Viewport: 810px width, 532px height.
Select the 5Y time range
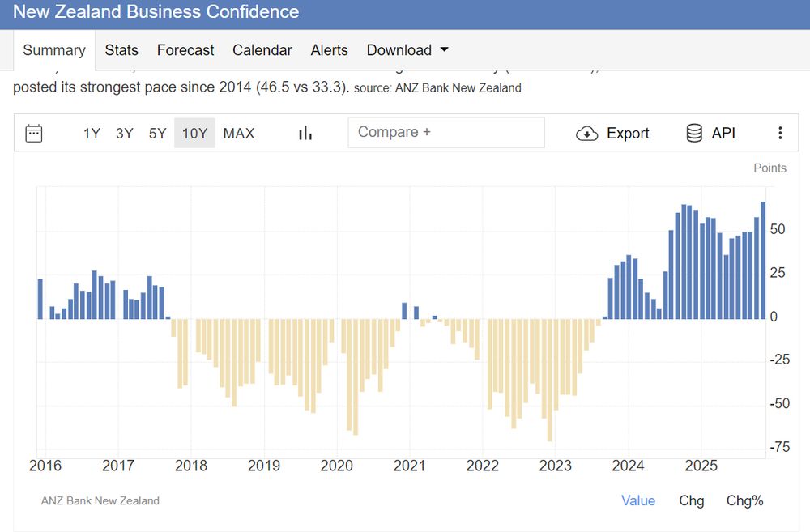pos(157,133)
